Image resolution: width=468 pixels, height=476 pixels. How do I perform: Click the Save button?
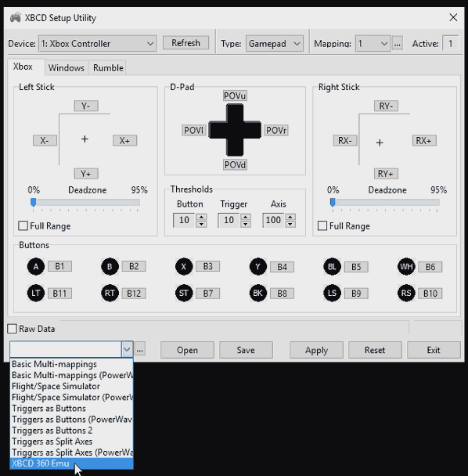coord(246,350)
